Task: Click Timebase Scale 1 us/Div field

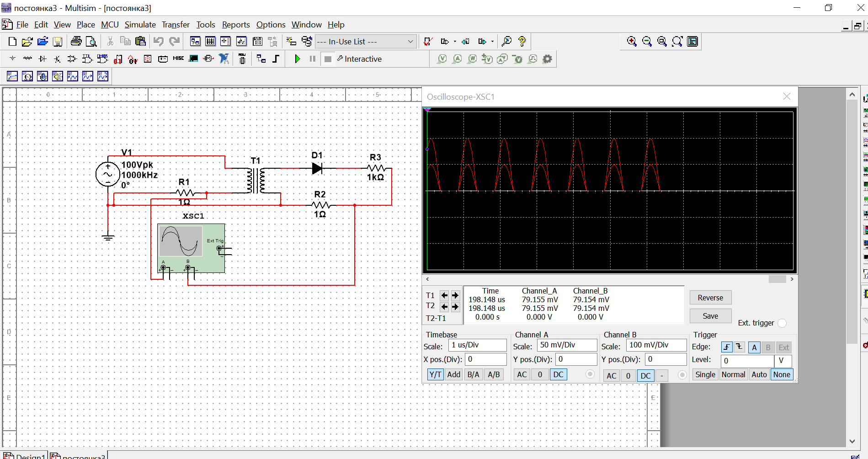Action: (477, 345)
